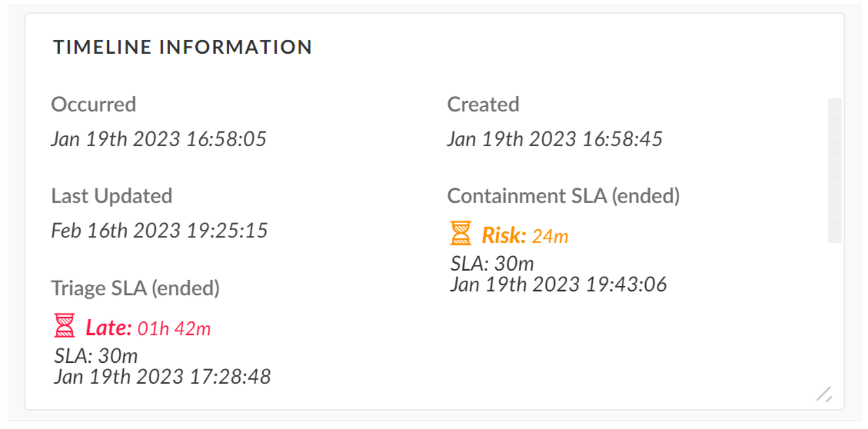The height and width of the screenshot is (429, 868).
Task: Click the Timeline Information section title
Action: pyautogui.click(x=182, y=47)
